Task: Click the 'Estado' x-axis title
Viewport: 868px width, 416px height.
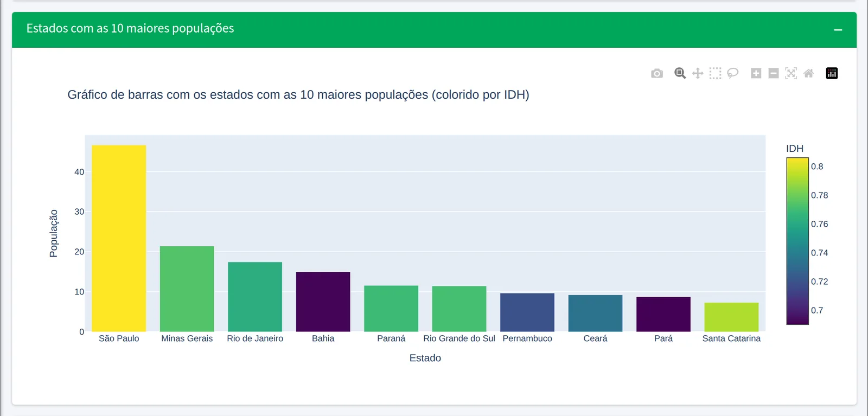Action: (x=425, y=358)
